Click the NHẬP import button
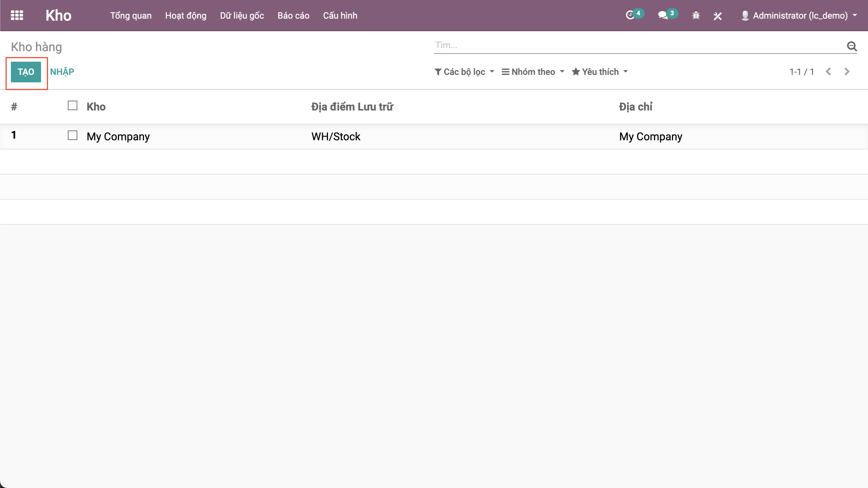868x488 pixels. (62, 72)
